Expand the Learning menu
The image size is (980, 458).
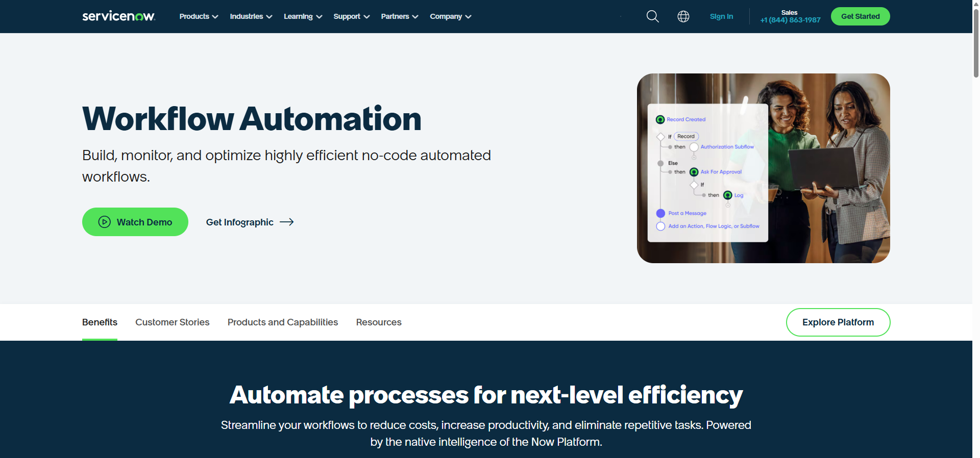click(303, 16)
